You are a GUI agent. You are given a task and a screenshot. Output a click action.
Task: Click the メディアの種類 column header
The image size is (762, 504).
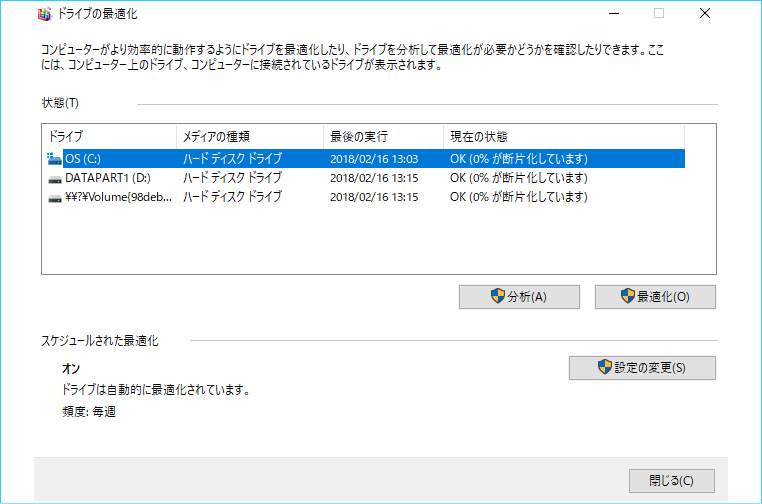pyautogui.click(x=248, y=136)
